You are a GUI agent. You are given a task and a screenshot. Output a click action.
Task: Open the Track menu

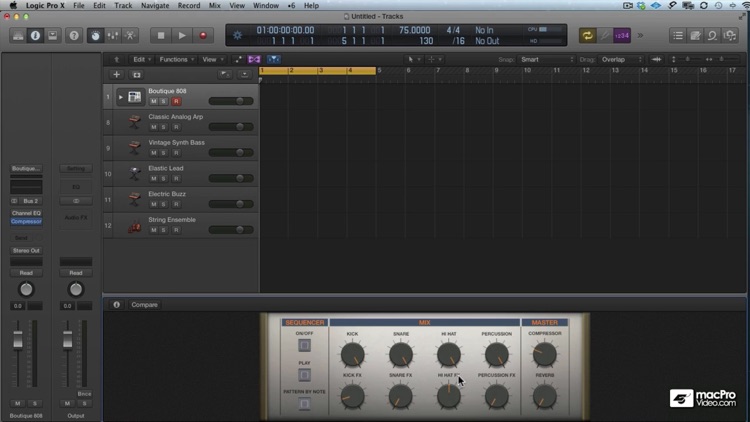pos(123,5)
